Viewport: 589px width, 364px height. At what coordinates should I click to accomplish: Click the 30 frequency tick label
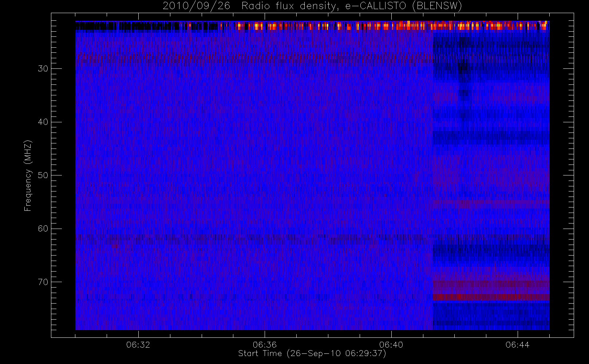(43, 69)
